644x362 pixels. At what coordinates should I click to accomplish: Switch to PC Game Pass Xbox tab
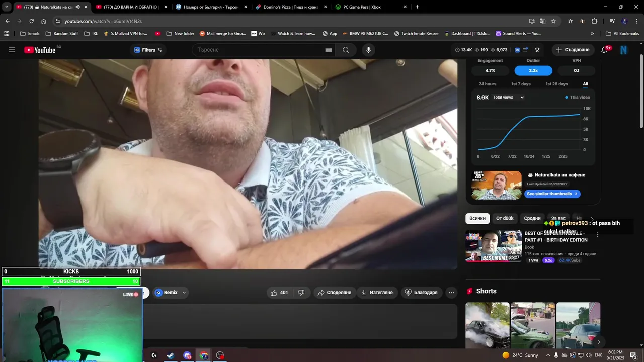pyautogui.click(x=371, y=7)
